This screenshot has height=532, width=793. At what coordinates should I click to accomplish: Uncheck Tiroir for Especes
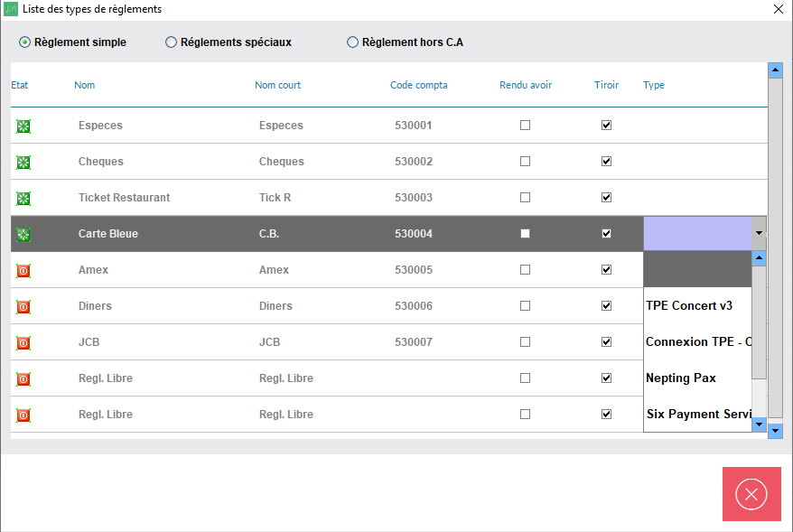coord(606,125)
